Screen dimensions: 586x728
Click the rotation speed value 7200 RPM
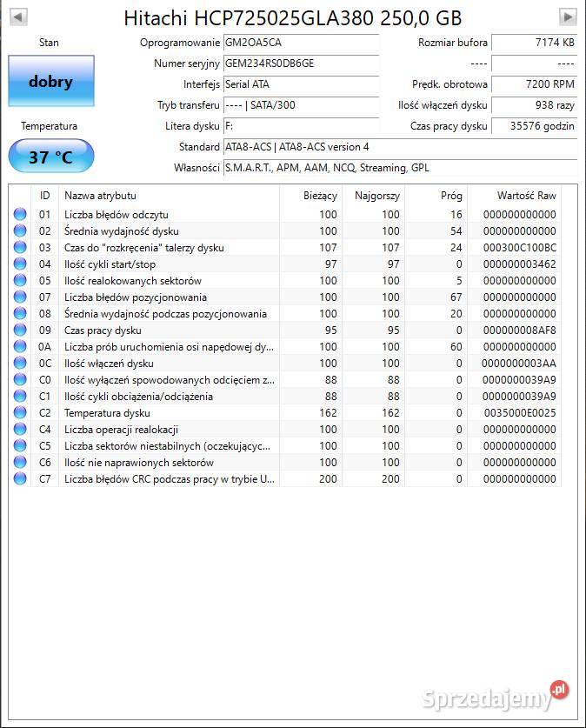pos(534,84)
